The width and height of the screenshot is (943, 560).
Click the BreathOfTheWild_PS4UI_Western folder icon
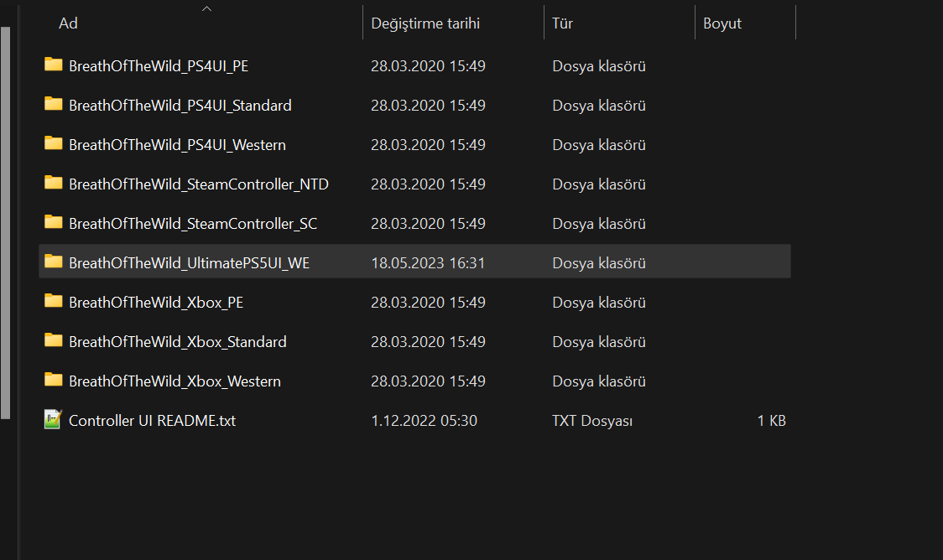click(54, 143)
